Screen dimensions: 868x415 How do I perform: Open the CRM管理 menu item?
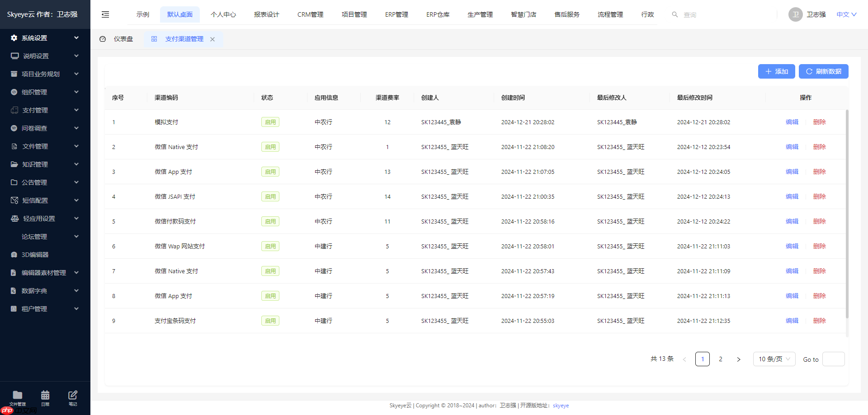pos(310,14)
